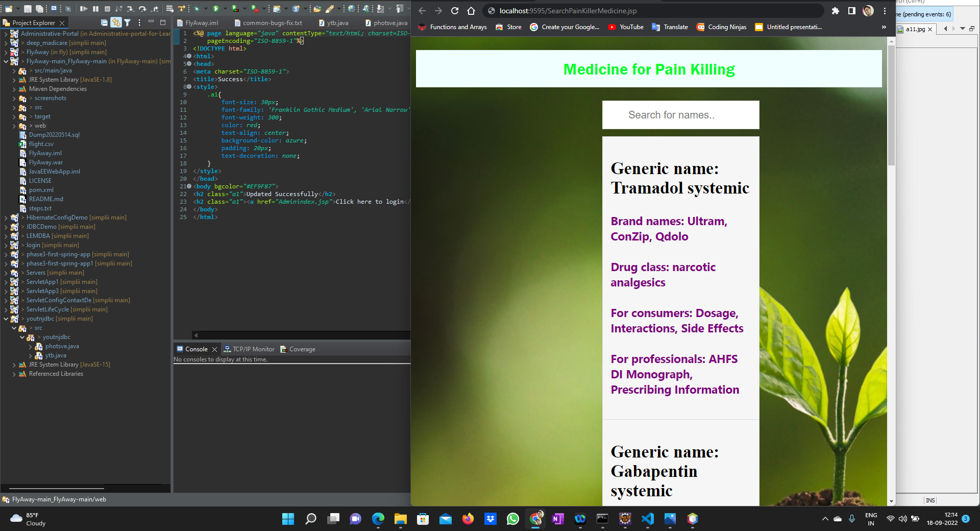The image size is (980, 531).
Task: Collapse All in the Project Explorer toolbar
Action: 104,22
